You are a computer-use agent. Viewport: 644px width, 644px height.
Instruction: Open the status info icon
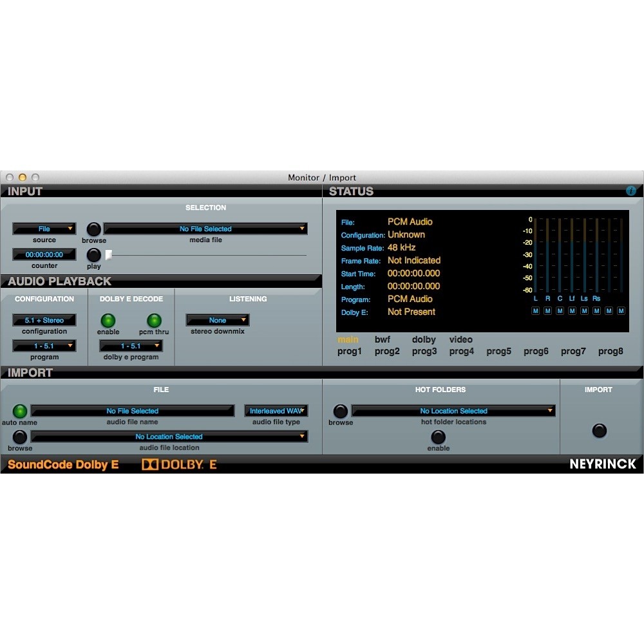(x=631, y=191)
